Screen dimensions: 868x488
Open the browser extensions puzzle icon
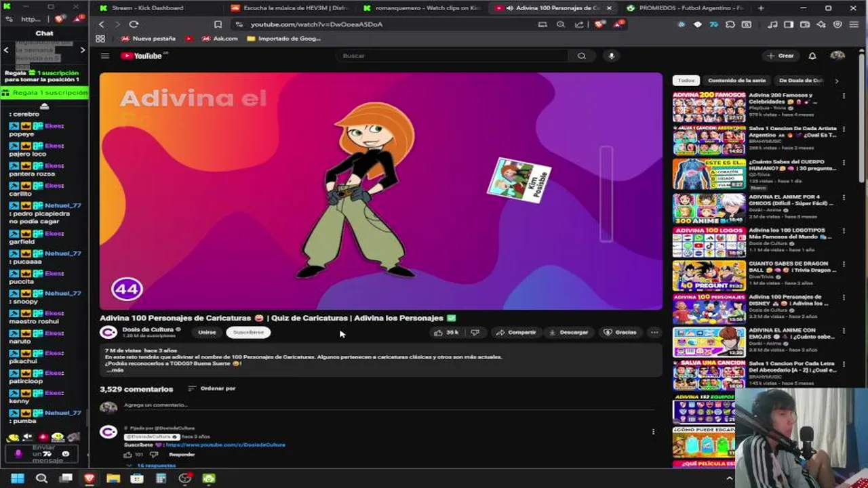pos(730,24)
